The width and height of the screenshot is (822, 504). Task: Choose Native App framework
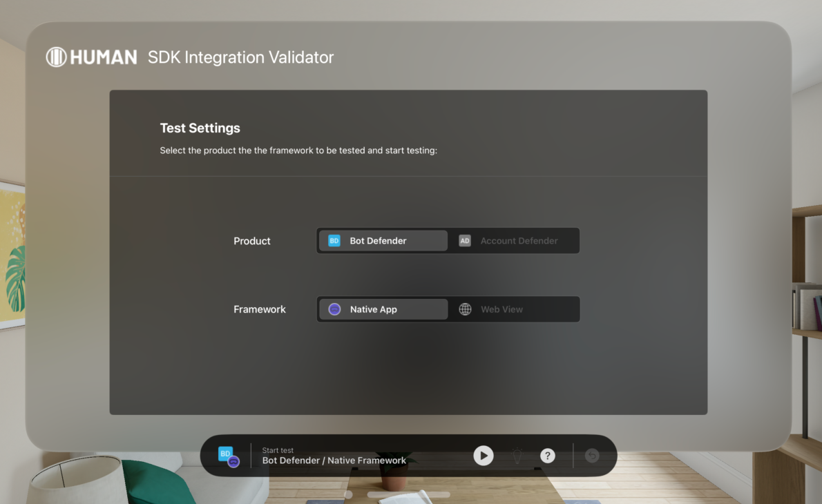pyautogui.click(x=383, y=309)
